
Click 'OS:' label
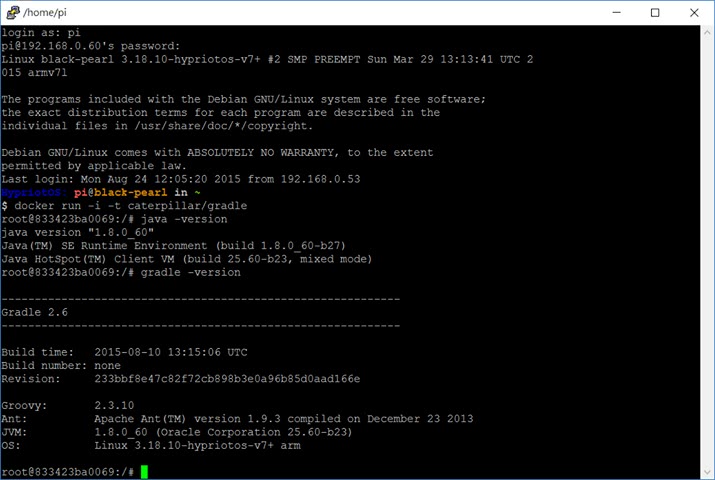tap(11, 445)
